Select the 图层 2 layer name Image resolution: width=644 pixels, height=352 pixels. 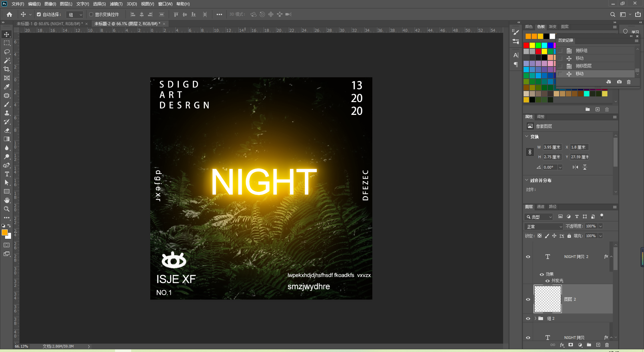click(570, 300)
